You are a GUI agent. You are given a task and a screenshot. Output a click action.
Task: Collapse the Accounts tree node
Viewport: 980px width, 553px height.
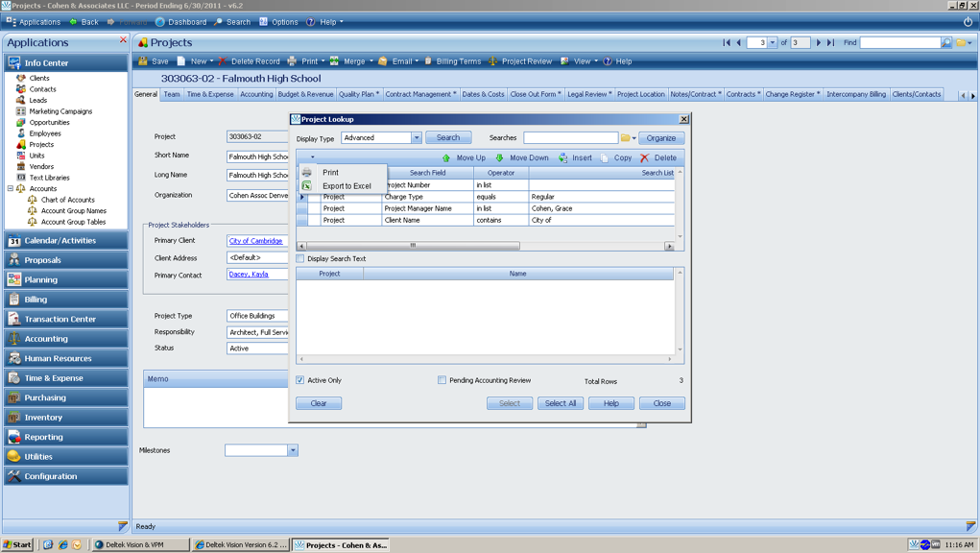(x=11, y=189)
